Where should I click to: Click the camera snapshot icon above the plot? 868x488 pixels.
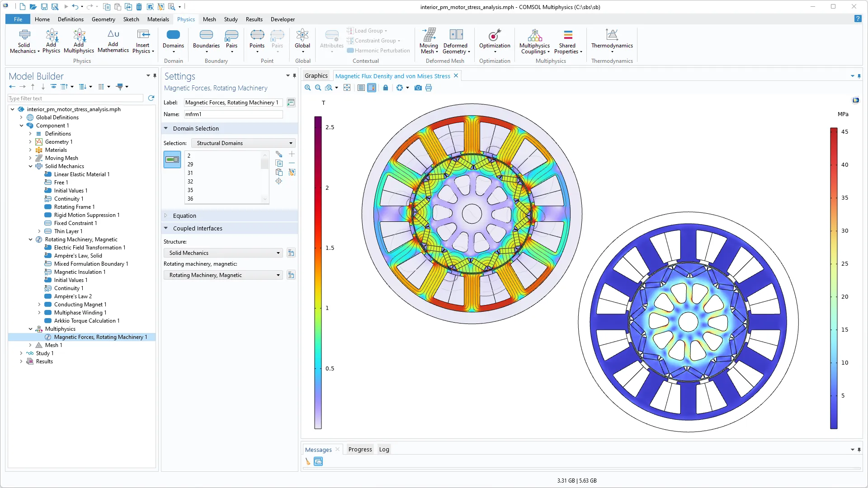coord(418,88)
